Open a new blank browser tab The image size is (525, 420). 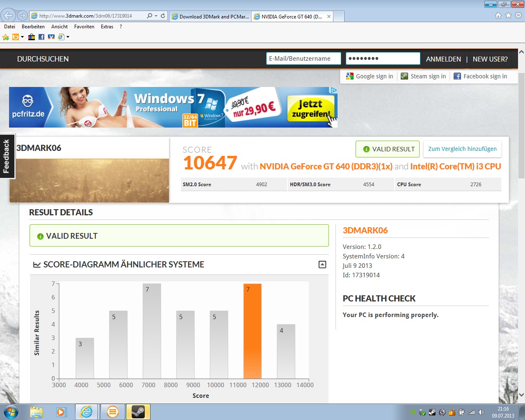click(x=339, y=16)
